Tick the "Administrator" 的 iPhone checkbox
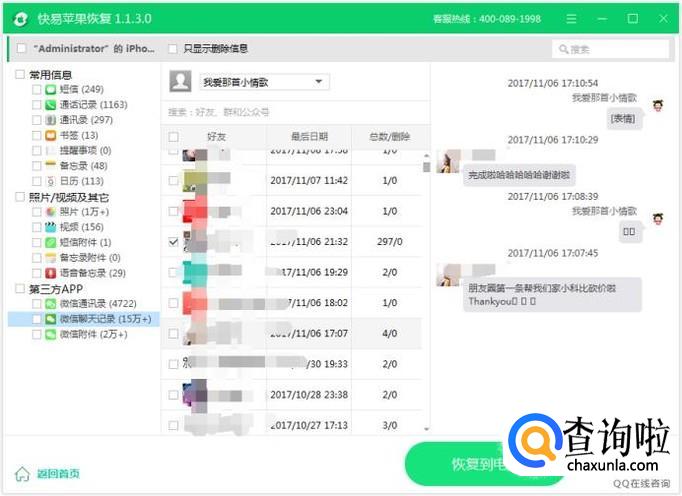 (21, 48)
